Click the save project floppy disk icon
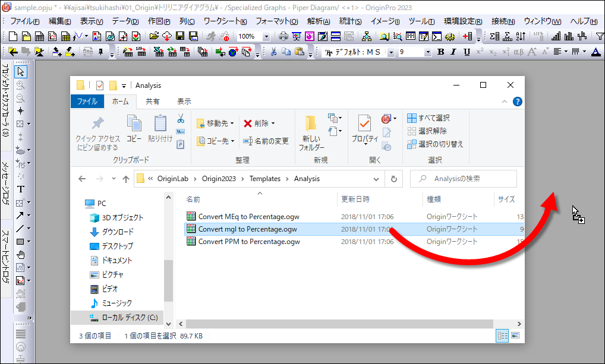Image resolution: width=605 pixels, height=364 pixels. 180,36
